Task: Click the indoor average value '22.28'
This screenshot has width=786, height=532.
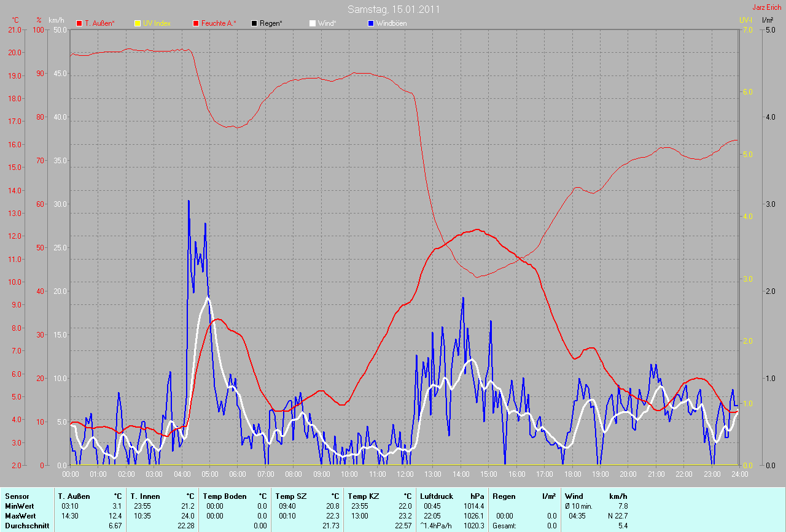Action: [x=185, y=525]
